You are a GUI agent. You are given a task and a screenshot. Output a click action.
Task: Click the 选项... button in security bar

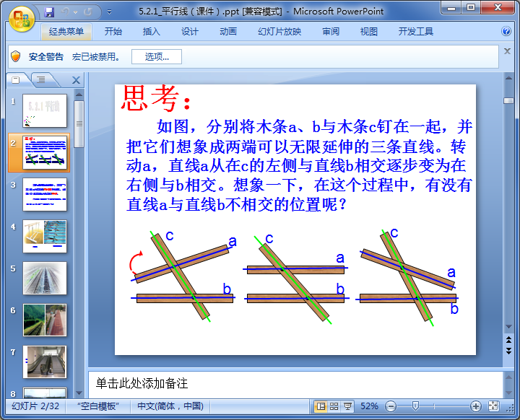pyautogui.click(x=157, y=57)
